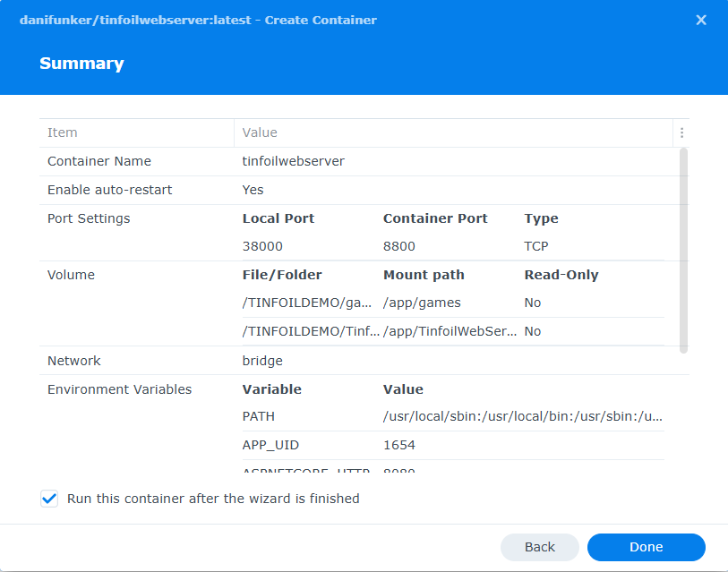
Task: Click the Value column header
Action: tap(260, 132)
